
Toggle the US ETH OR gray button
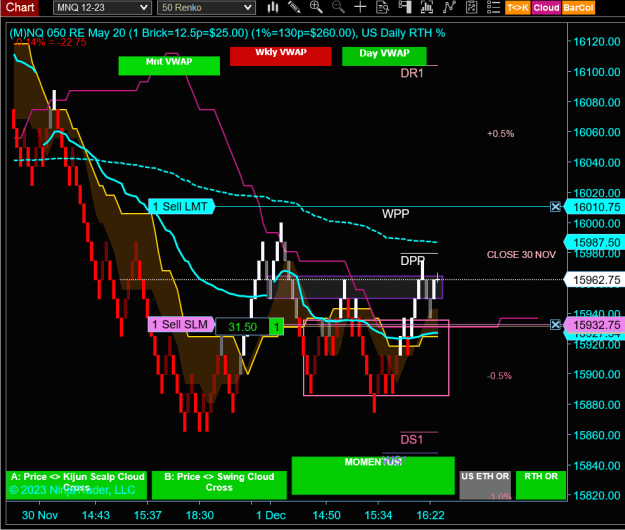485,485
